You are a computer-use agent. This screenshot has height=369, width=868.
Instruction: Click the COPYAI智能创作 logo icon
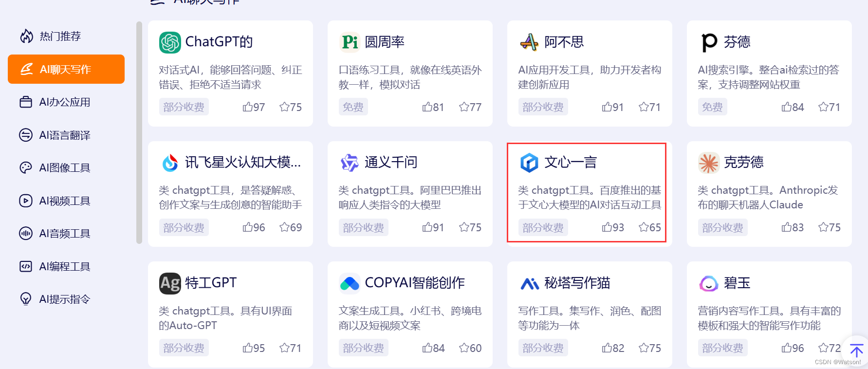[x=350, y=283]
